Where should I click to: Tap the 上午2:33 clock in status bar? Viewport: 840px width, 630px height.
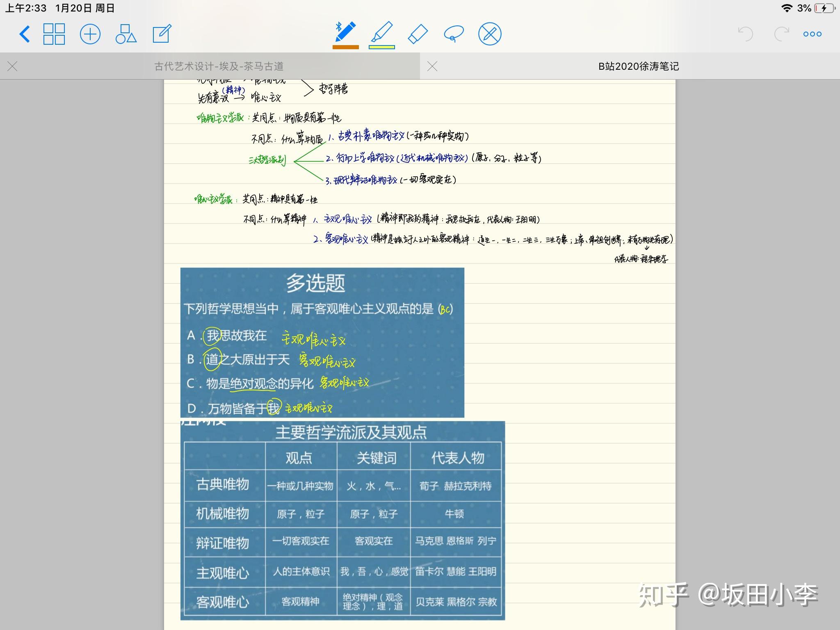(x=26, y=8)
